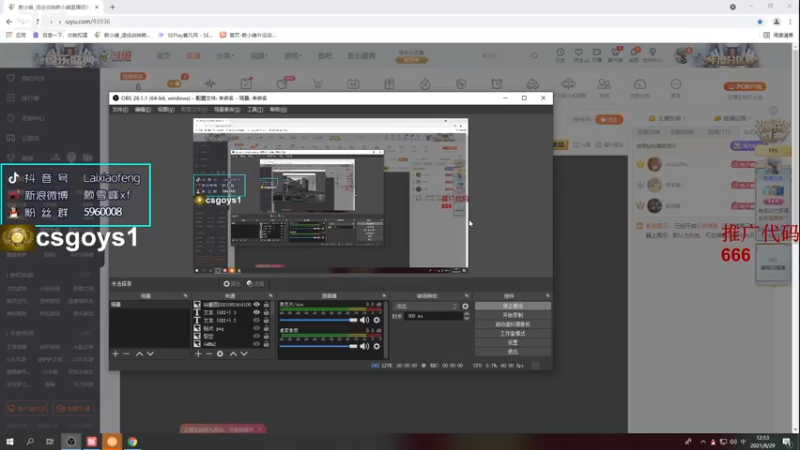
Task: Open OBS 帮助(H) menu
Action: 278,110
